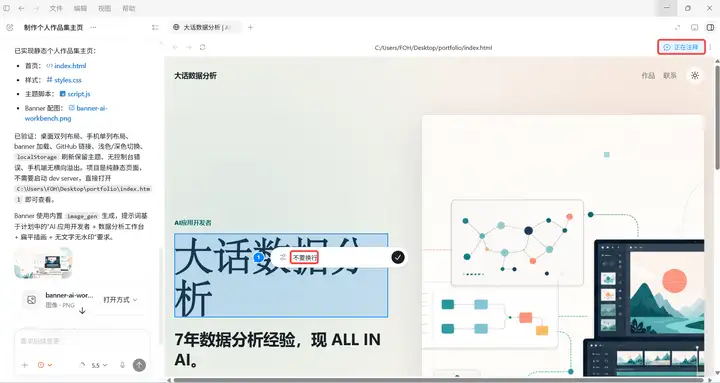Open the 文件 menu
Image resolution: width=720 pixels, height=383 pixels.
click(56, 8)
